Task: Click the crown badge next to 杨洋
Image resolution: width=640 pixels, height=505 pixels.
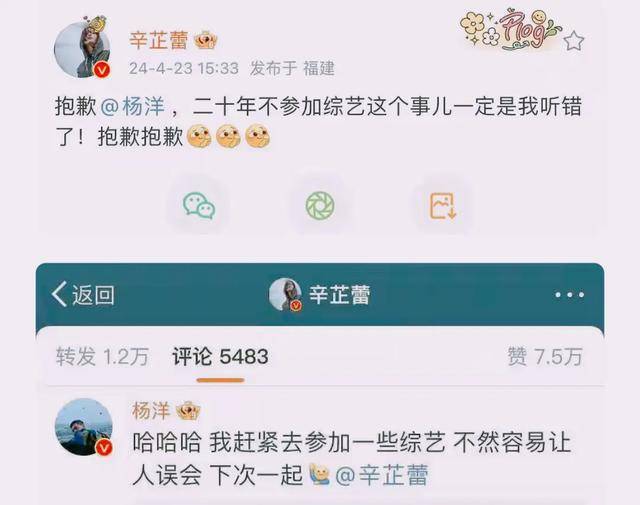Action: point(188,411)
